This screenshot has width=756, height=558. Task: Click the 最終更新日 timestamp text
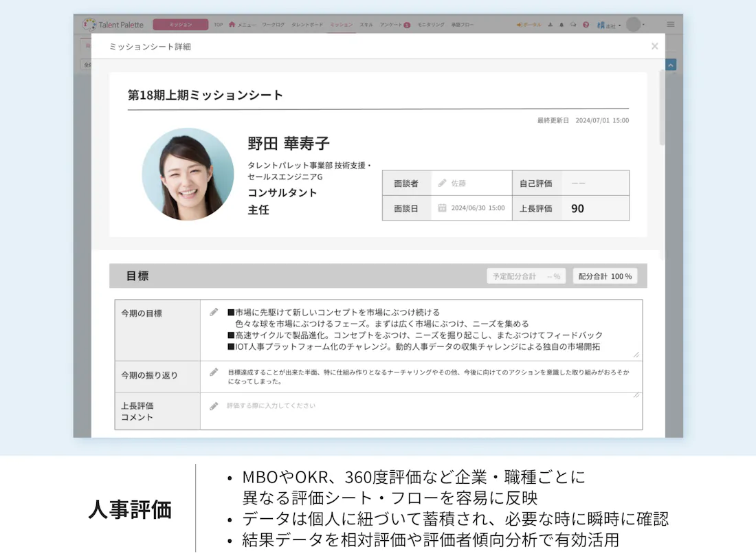[583, 120]
